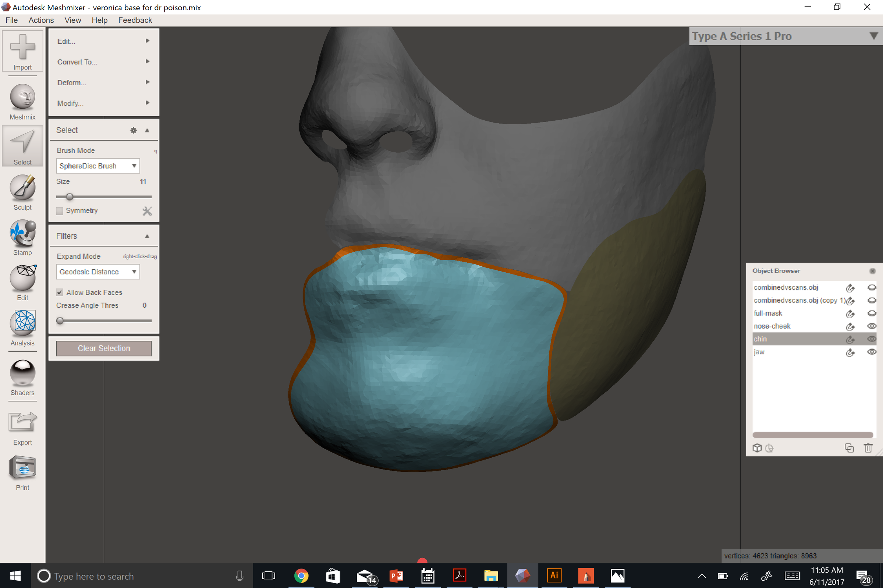
Task: Uncheck Allow Back Faces
Action: (60, 292)
